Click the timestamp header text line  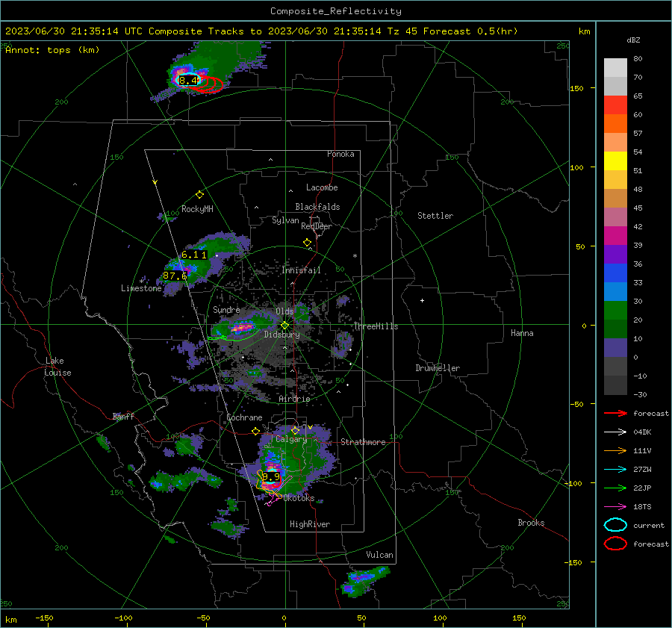tap(261, 31)
